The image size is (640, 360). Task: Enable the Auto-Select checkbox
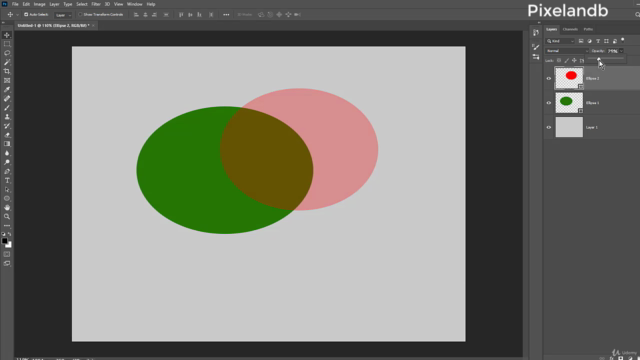(x=26, y=15)
